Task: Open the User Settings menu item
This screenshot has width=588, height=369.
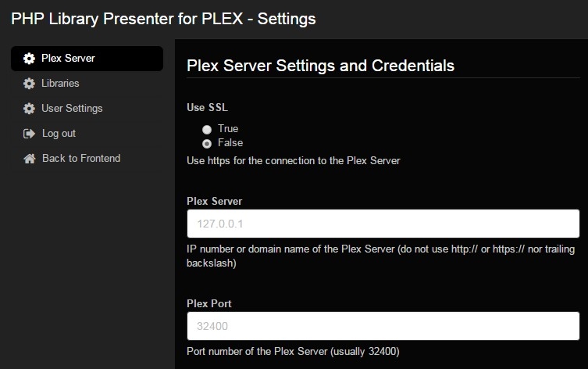Action: (72, 108)
